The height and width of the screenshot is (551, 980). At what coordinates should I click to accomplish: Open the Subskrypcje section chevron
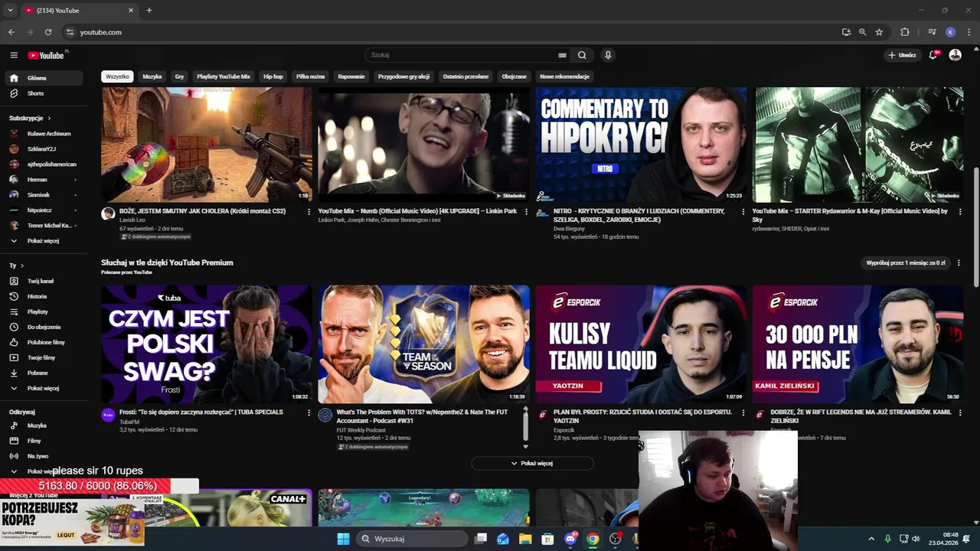coord(49,119)
